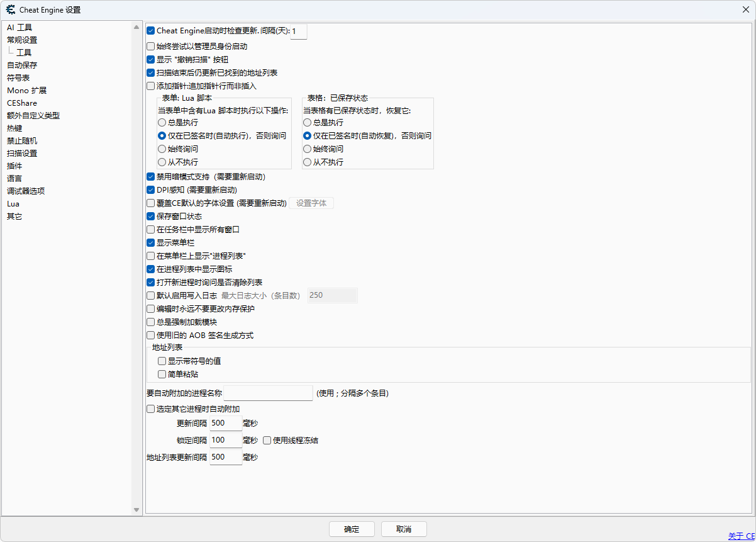This screenshot has height=542, width=756.
Task: Open 扫描设置 page
Action: [22, 154]
